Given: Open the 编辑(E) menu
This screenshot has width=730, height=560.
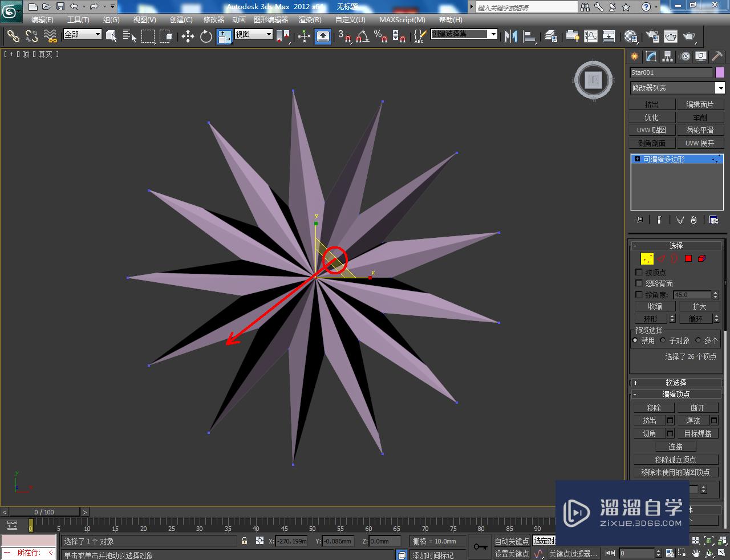Looking at the screenshot, I should click(x=42, y=19).
